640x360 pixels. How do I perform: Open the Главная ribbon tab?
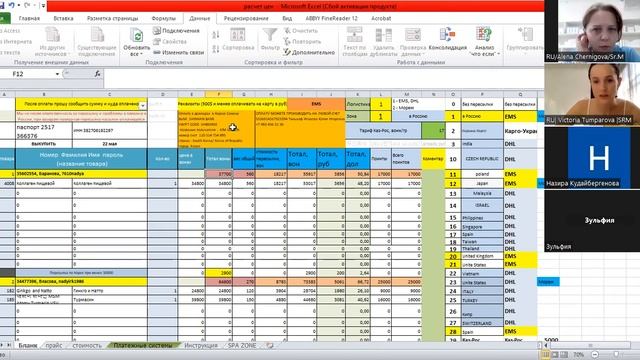pyautogui.click(x=29, y=18)
